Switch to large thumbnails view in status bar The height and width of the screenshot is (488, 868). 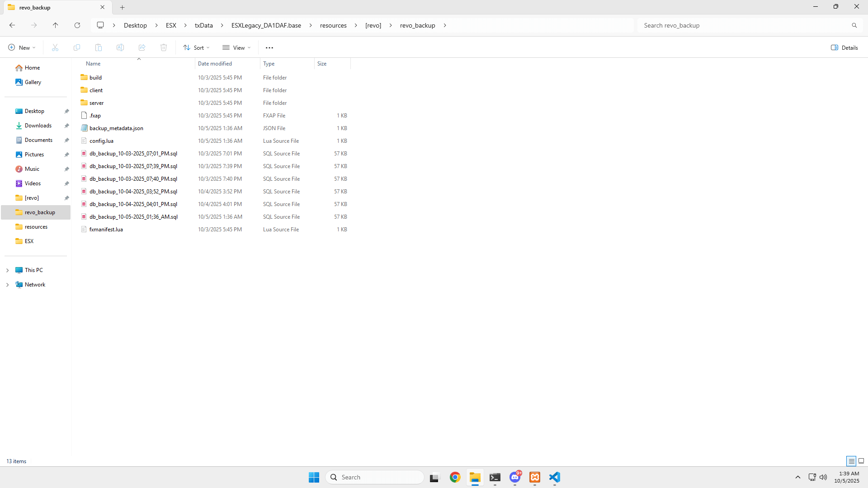coord(860,461)
